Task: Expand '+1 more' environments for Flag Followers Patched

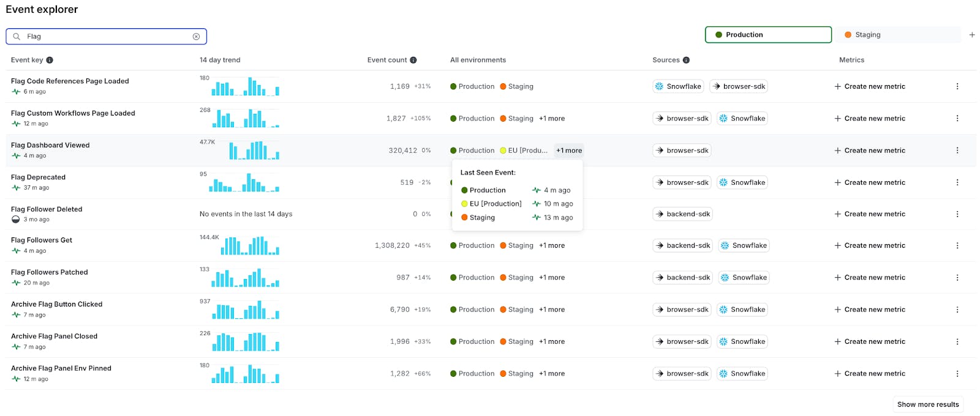Action: [552, 278]
